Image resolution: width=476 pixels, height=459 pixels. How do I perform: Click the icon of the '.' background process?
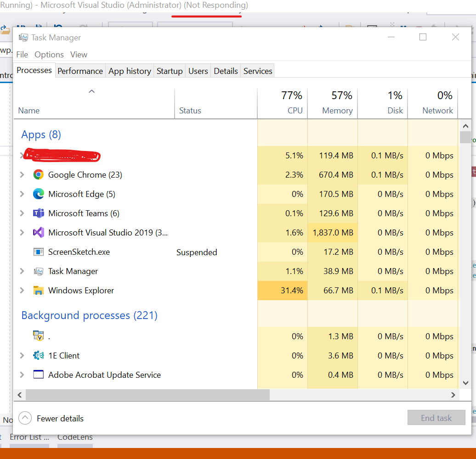[38, 336]
